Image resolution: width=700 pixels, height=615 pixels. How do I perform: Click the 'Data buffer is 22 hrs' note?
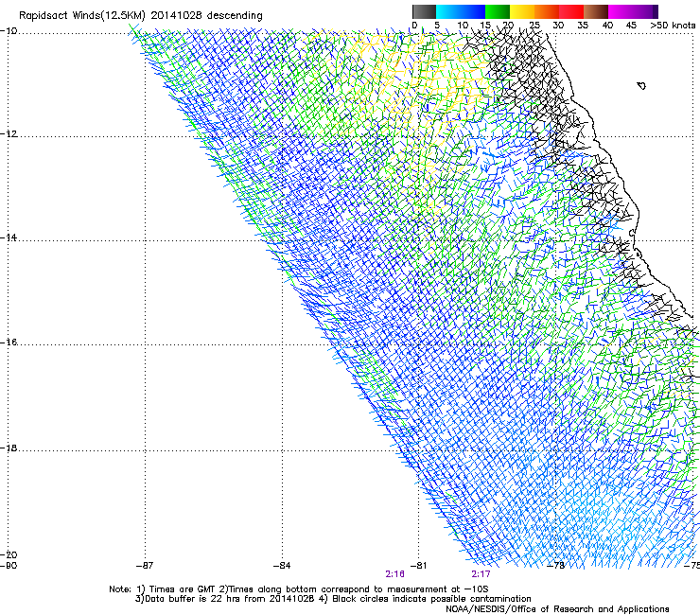[333, 599]
